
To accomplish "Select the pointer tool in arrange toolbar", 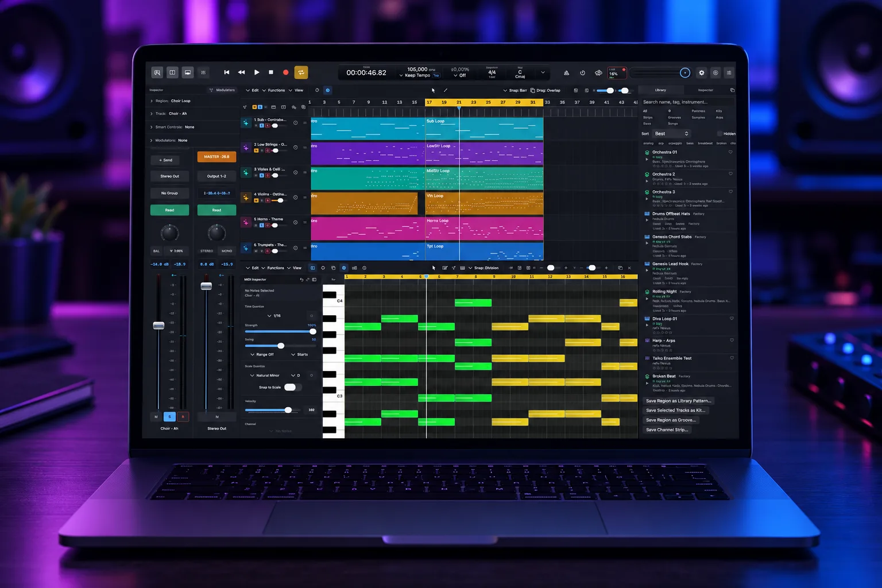I will [433, 90].
